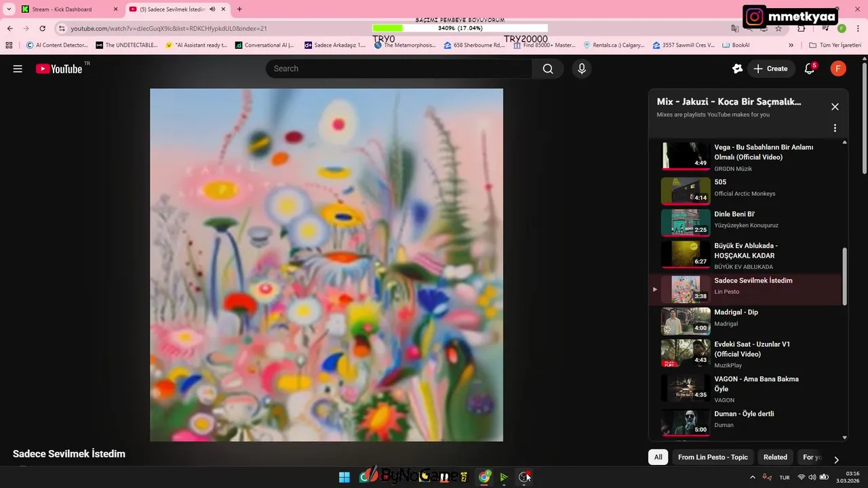The image size is (868, 488).
Task: Open the Rentals.ca Calgary bookmark
Action: 614,45
